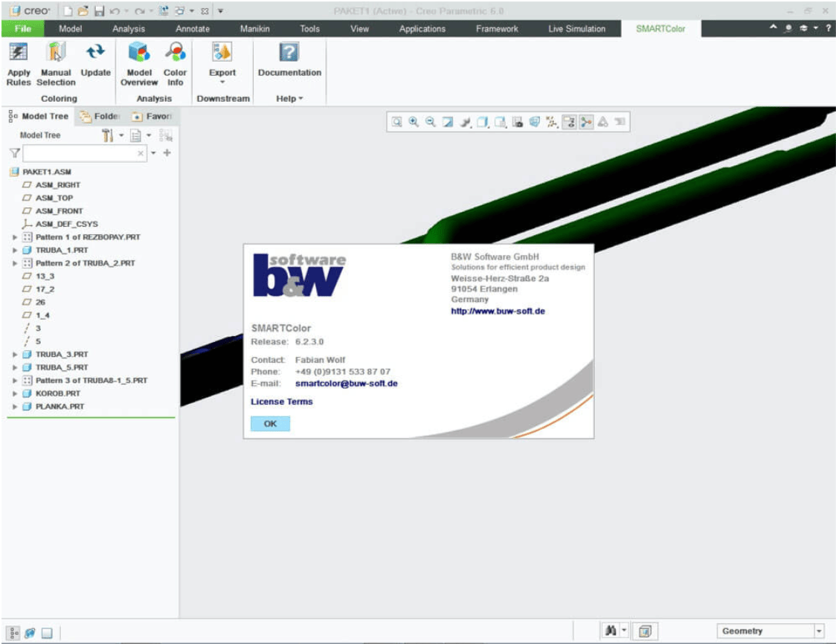Click OK in the about dialog

(x=270, y=424)
